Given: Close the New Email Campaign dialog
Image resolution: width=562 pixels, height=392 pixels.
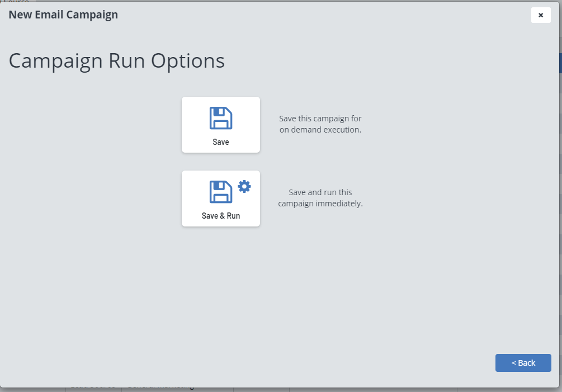Looking at the screenshot, I should click(x=541, y=15).
